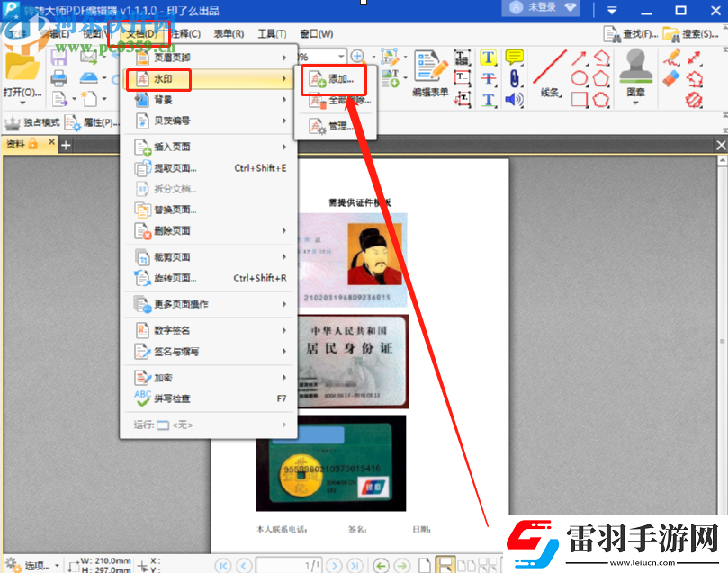Click the zoom in plus icon
The image size is (728, 573).
[x=357, y=56]
